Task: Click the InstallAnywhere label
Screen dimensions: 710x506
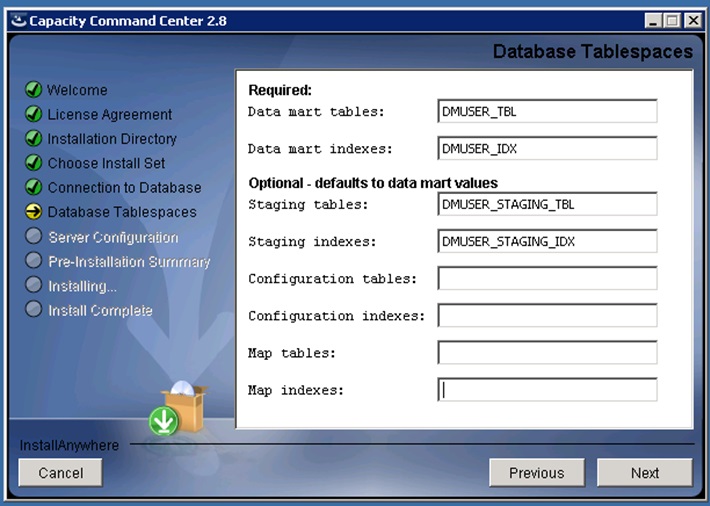Action: (69, 445)
